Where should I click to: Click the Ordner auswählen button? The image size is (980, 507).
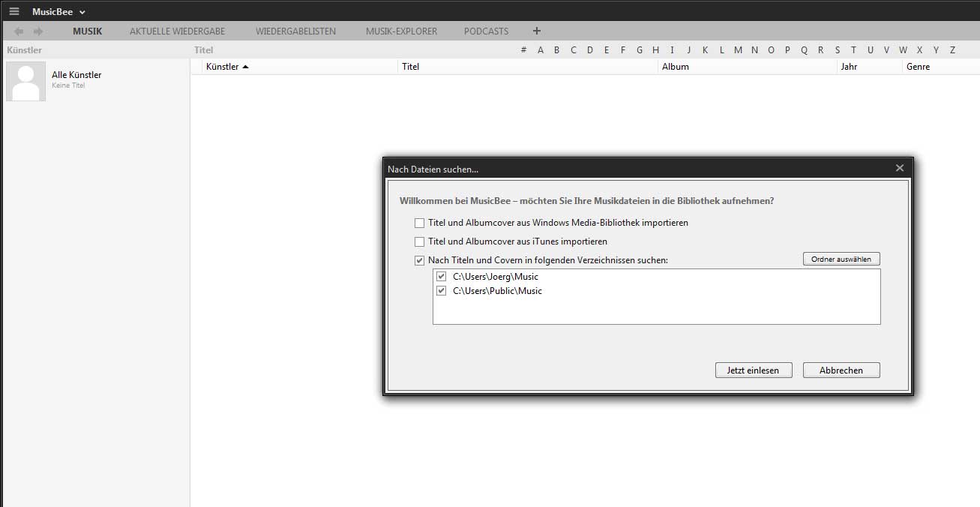click(841, 259)
